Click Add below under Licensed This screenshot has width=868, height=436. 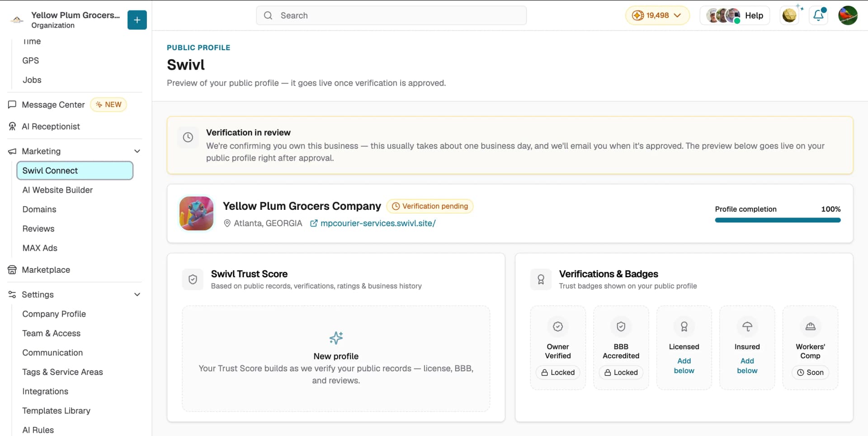click(x=684, y=366)
